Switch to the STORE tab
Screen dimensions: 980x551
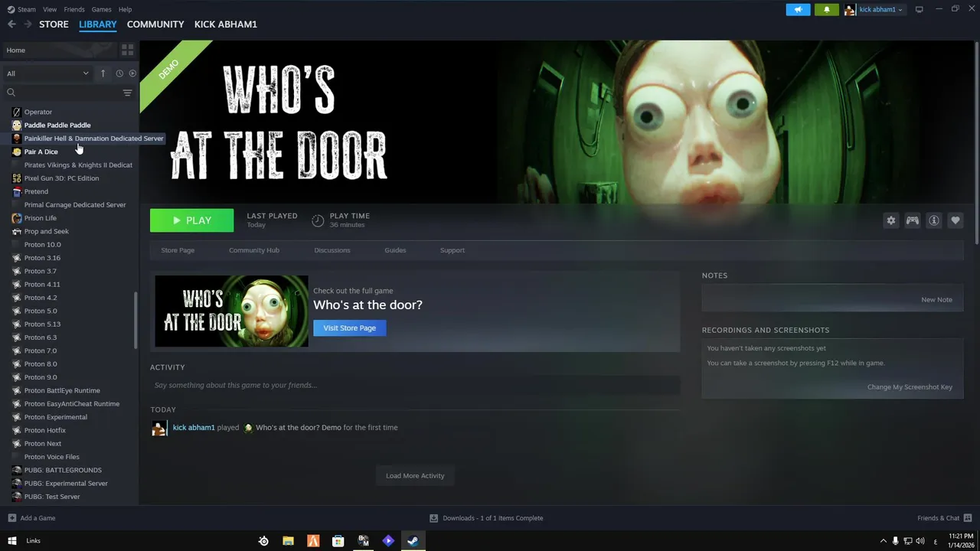pos(54,24)
